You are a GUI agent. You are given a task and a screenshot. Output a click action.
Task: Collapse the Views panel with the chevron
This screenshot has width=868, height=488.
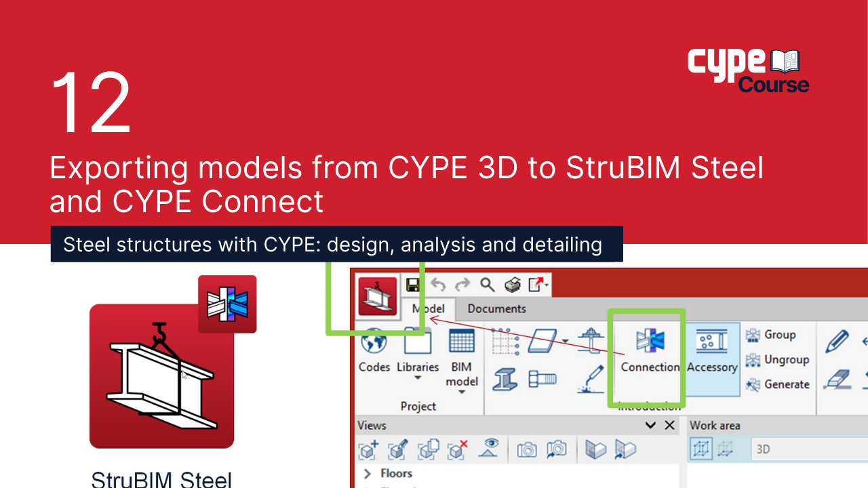click(650, 426)
